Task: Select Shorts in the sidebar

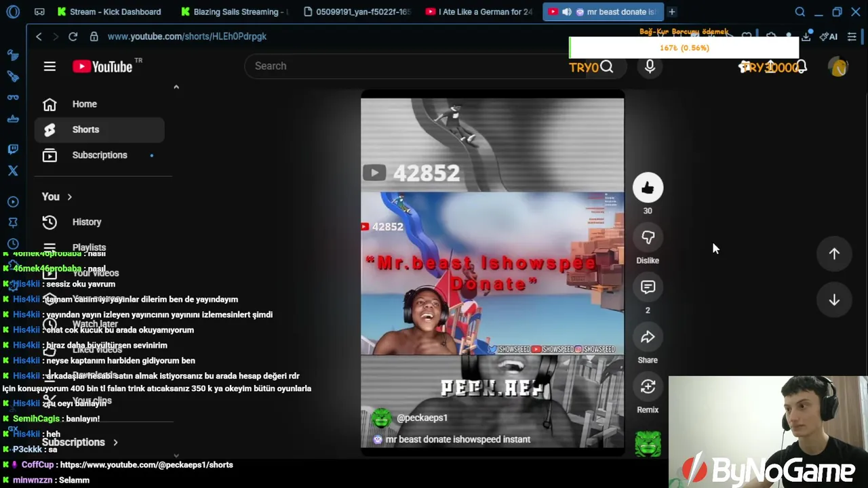Action: tap(99, 129)
